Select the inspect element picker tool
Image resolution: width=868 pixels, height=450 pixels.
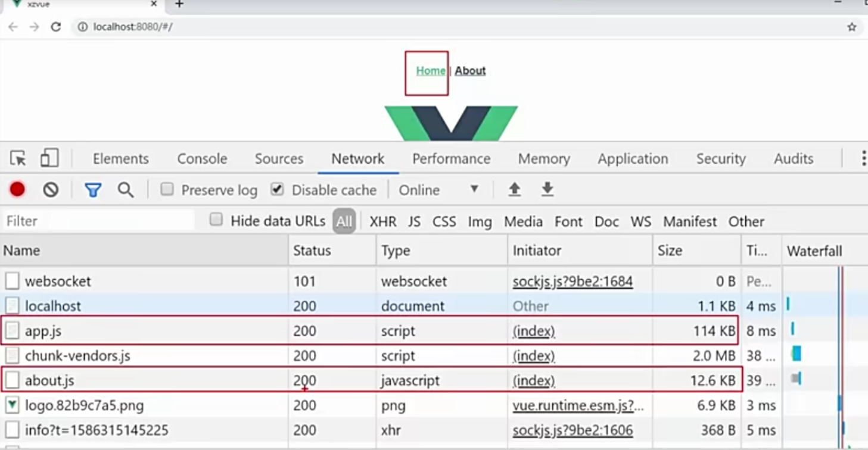(18, 158)
